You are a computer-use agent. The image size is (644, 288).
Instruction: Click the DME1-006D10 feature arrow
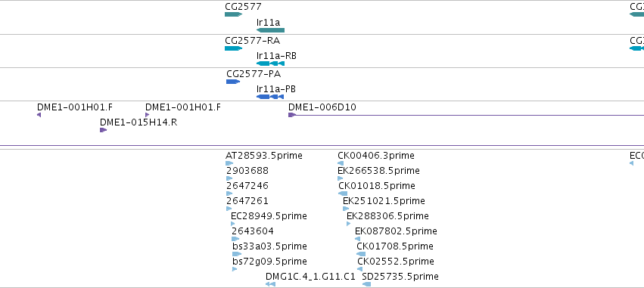click(x=291, y=115)
